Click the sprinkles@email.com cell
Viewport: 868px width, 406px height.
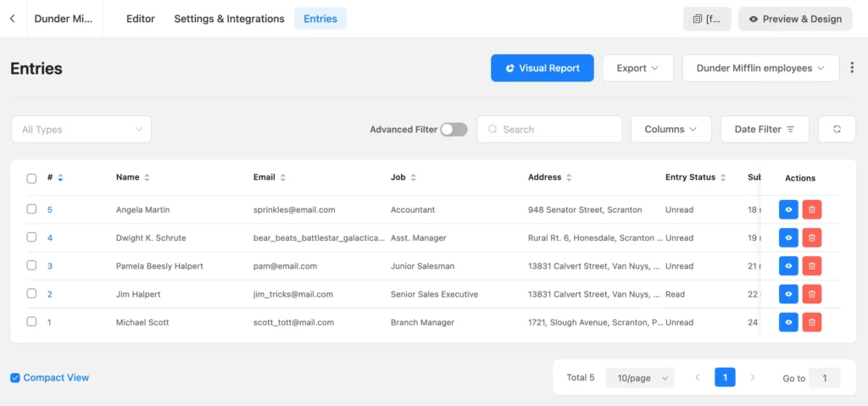coord(294,210)
